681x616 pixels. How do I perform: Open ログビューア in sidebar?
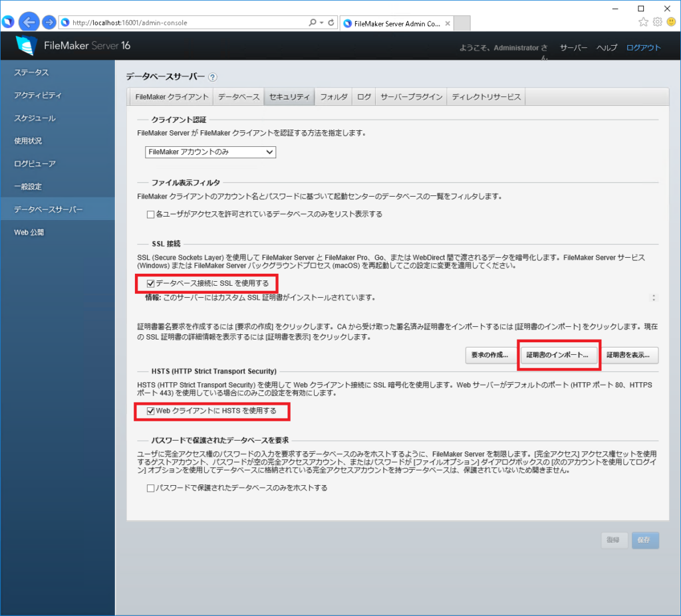[x=57, y=163]
